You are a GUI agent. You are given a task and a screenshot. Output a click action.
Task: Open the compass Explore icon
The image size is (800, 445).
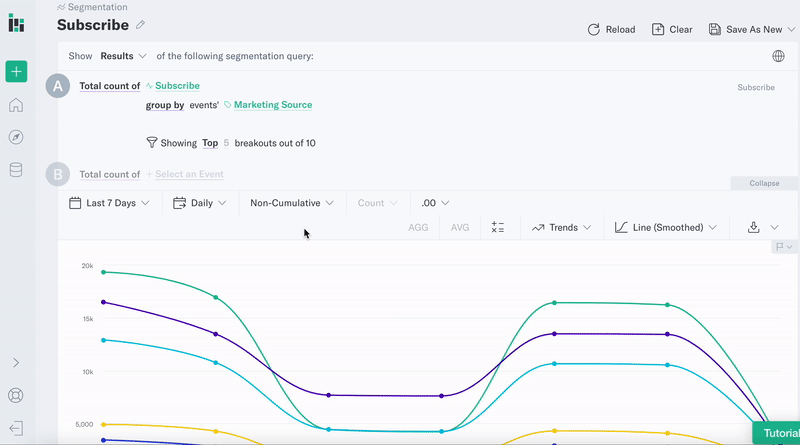pos(16,137)
